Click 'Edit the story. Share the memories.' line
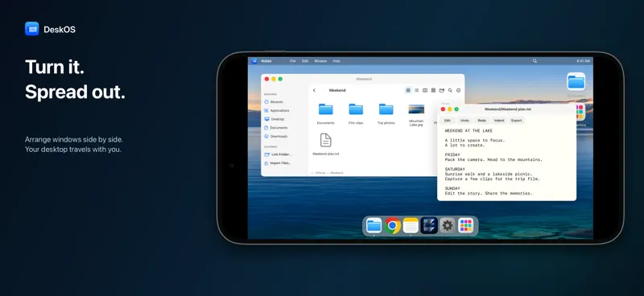The image size is (644, 296). tap(489, 193)
